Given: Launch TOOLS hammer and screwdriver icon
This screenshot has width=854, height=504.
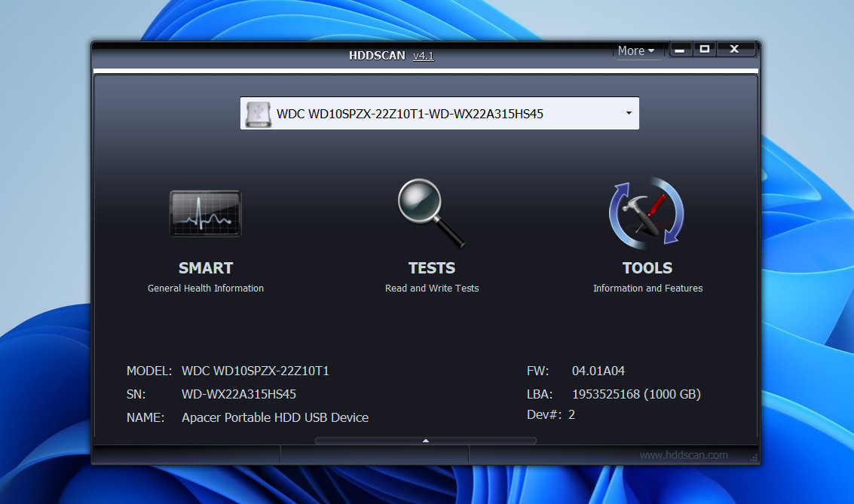Looking at the screenshot, I should (647, 213).
